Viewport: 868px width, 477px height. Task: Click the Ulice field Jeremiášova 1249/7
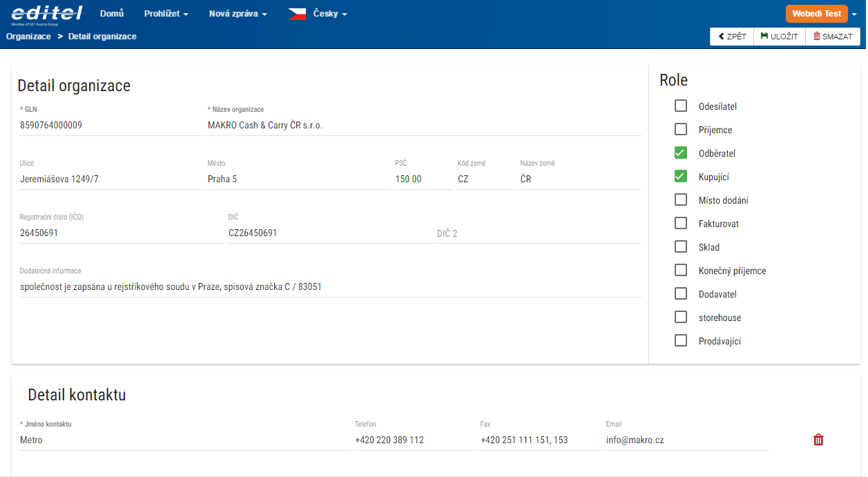(110, 179)
